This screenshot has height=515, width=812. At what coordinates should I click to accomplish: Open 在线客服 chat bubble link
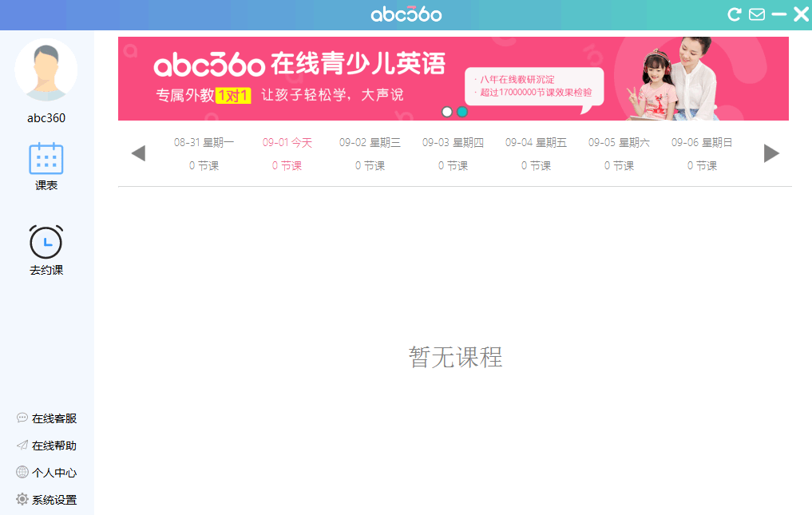(x=46, y=418)
